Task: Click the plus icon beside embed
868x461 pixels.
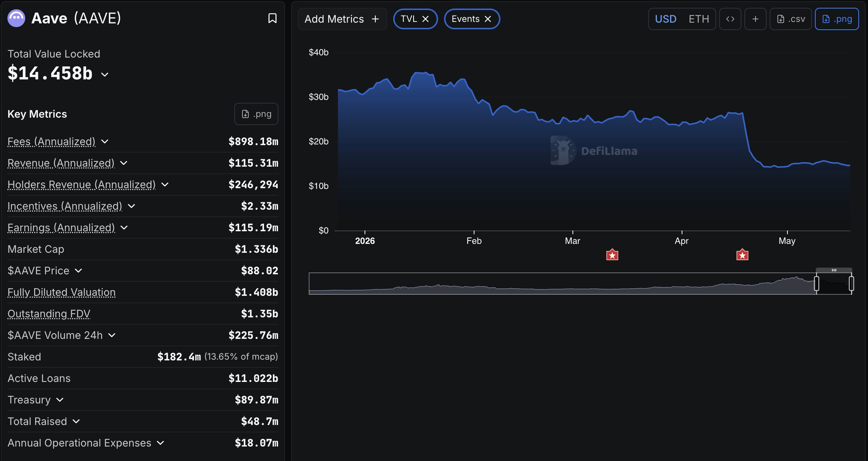Action: (x=755, y=19)
